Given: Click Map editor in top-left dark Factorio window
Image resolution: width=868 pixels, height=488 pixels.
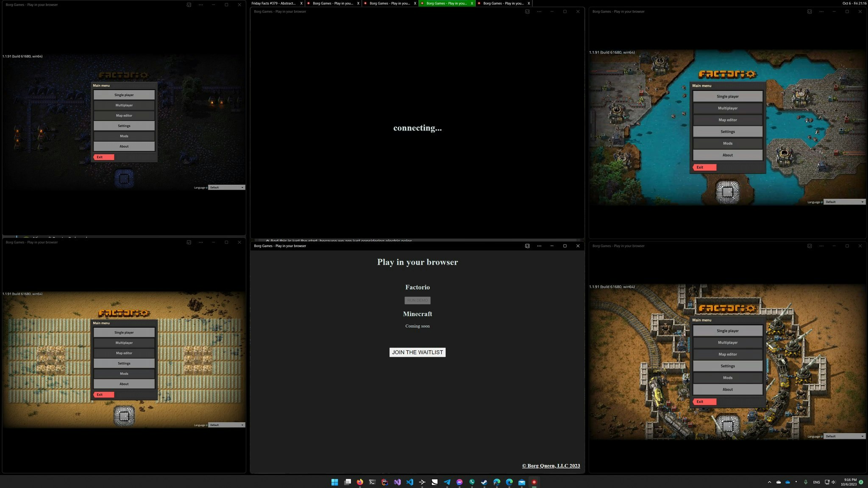Looking at the screenshot, I should (124, 115).
